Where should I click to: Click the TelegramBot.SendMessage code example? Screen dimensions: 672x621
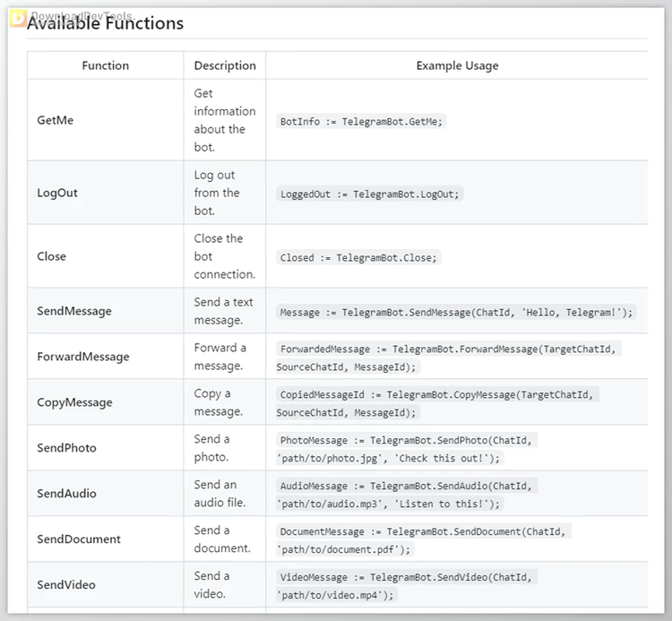456,313
